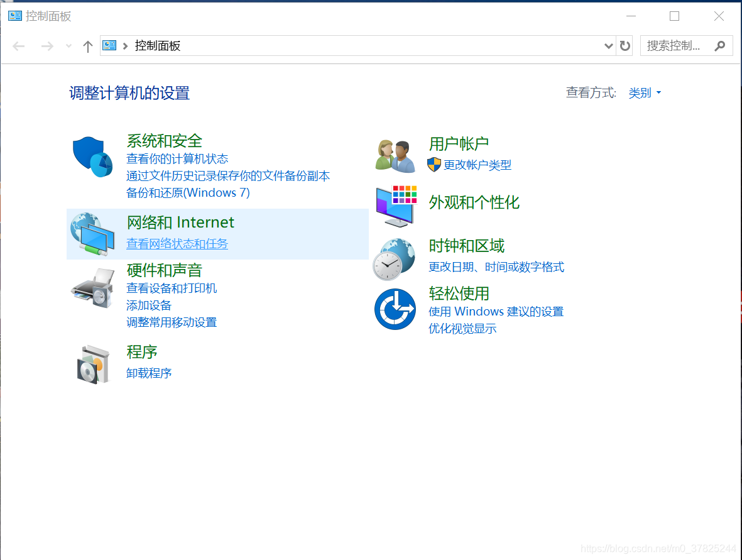Viewport: 742px width, 560px height.
Task: Click the 轻松使用 blue circle icon
Action: click(395, 309)
